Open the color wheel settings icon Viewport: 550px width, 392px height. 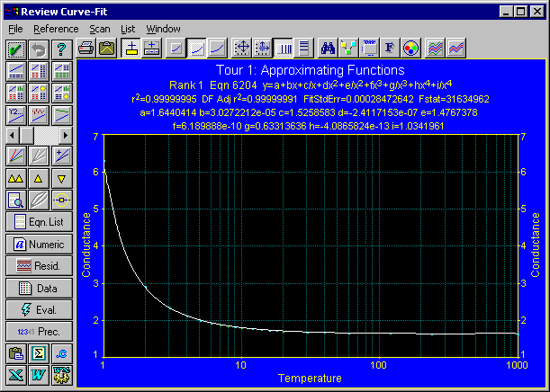click(410, 49)
